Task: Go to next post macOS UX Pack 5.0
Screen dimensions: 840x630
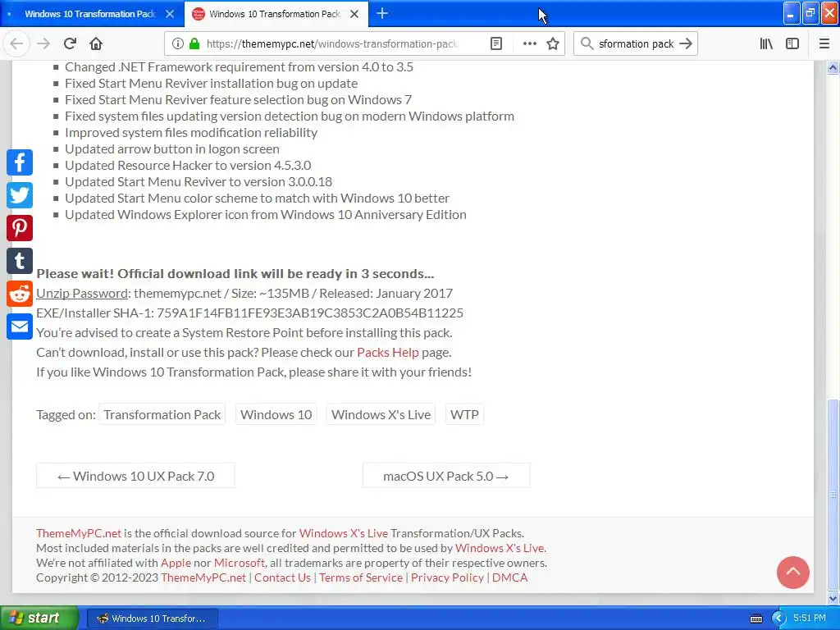Action: (x=446, y=476)
